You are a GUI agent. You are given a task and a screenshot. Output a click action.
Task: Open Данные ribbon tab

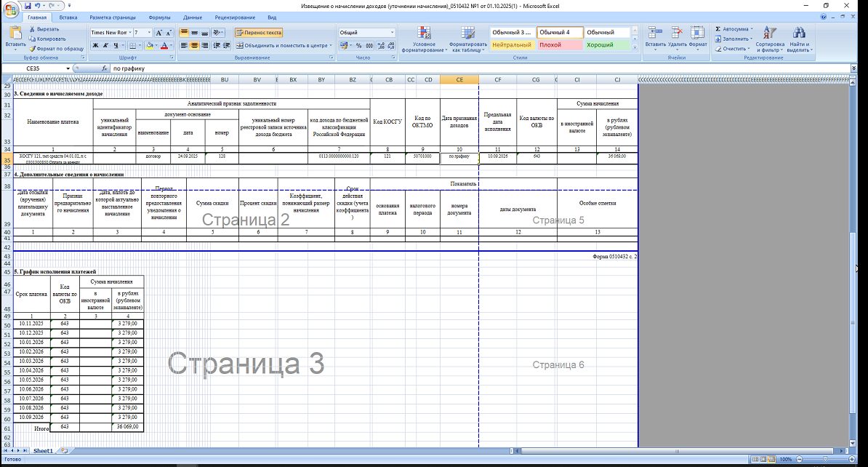(x=193, y=17)
